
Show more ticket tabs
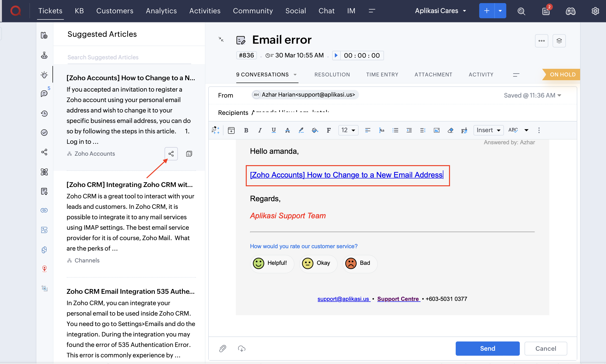click(x=516, y=75)
